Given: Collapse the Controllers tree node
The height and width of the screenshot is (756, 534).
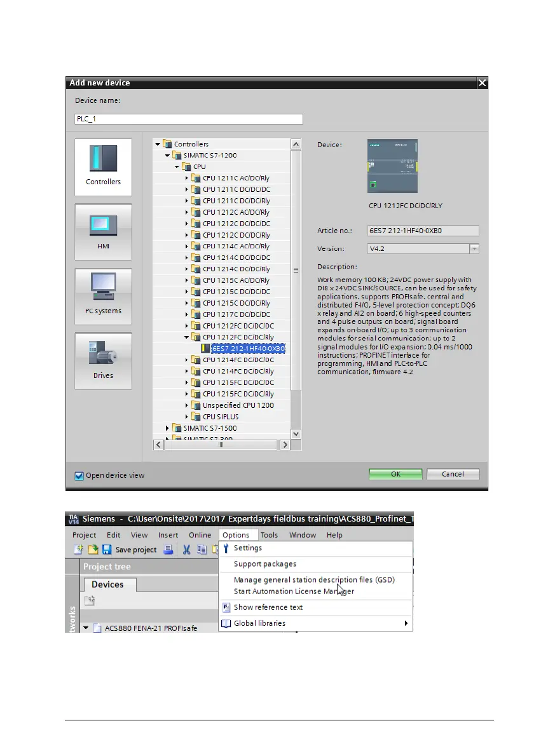Looking at the screenshot, I should click(x=158, y=144).
